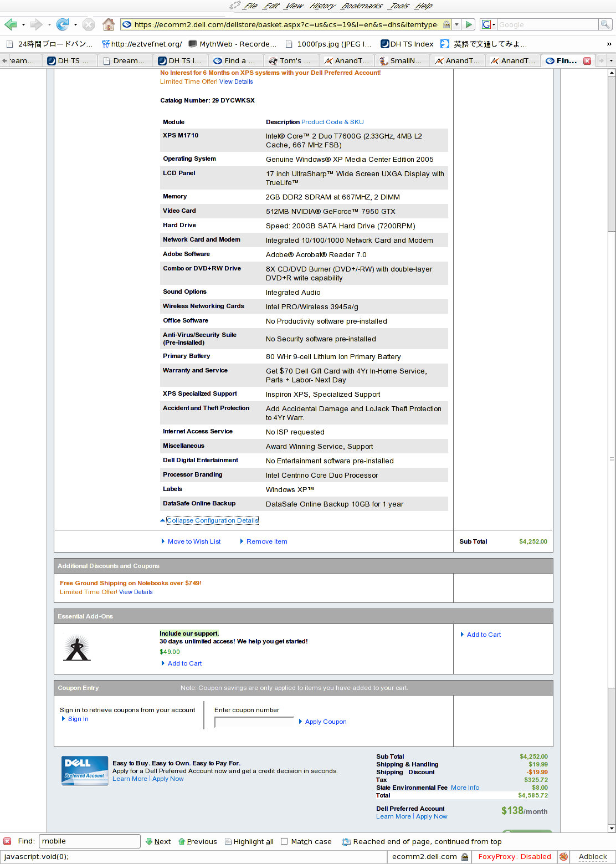The height and width of the screenshot is (864, 616).
Task: Switch to the Tom's tab
Action: pyautogui.click(x=291, y=60)
